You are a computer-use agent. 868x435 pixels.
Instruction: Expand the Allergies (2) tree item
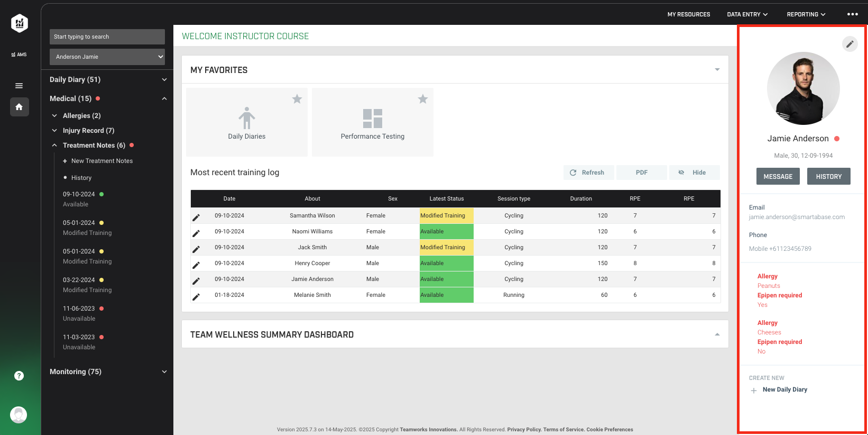click(54, 115)
